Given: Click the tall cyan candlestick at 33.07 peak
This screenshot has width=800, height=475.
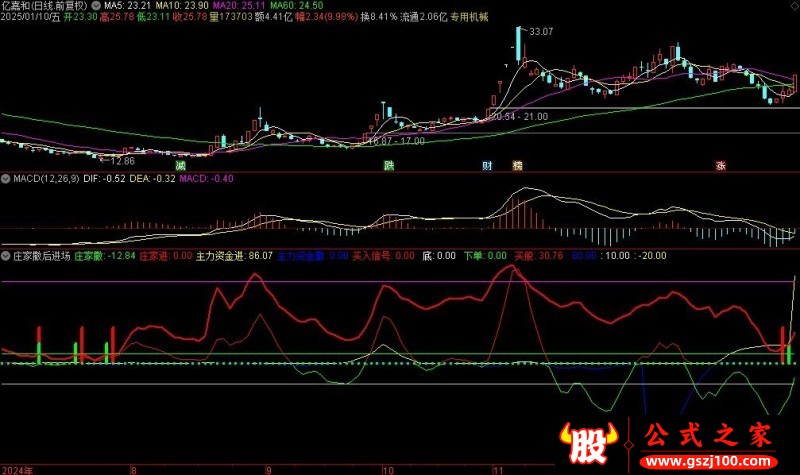Looking at the screenshot, I should (x=519, y=45).
